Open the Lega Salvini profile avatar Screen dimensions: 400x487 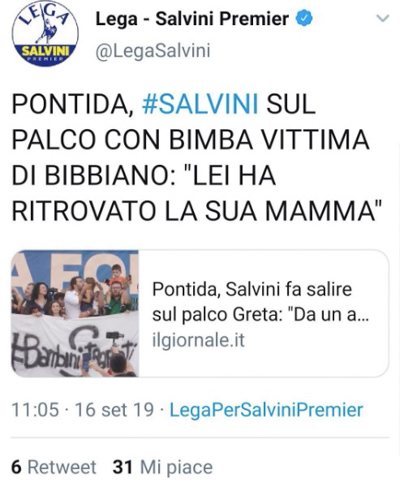click(x=45, y=33)
